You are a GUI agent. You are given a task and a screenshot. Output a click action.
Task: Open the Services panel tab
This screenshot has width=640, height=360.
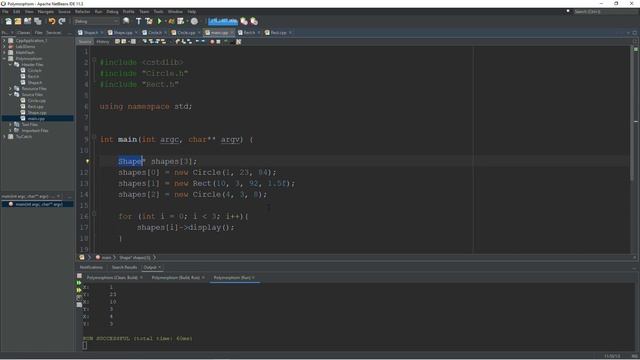pyautogui.click(x=53, y=33)
